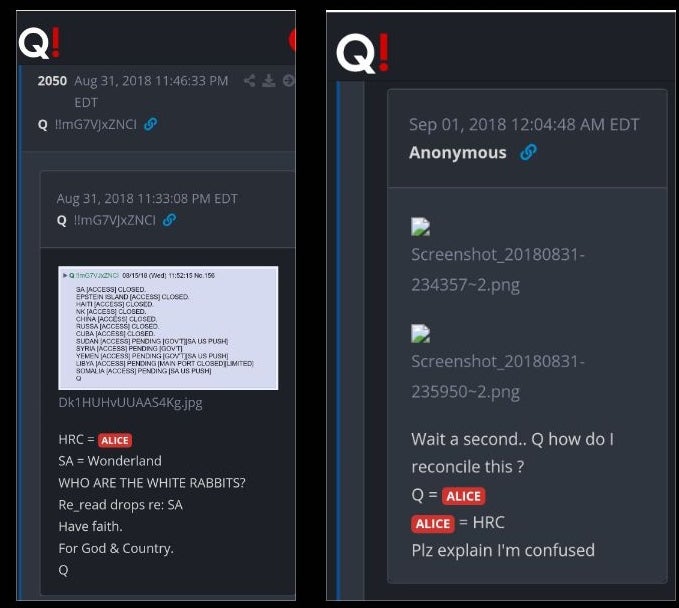Click the red ALICE tag after HRC =
Viewport: 679px width, 608px height.
115,440
